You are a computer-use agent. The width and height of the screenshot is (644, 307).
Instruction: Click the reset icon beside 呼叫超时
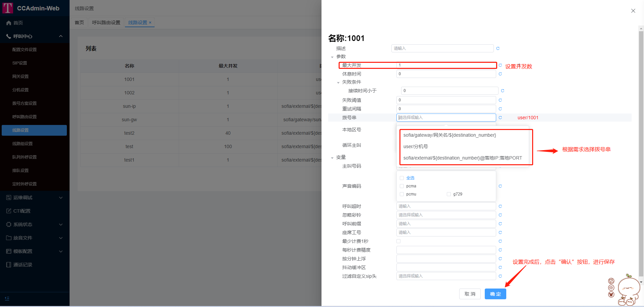[x=500, y=206]
